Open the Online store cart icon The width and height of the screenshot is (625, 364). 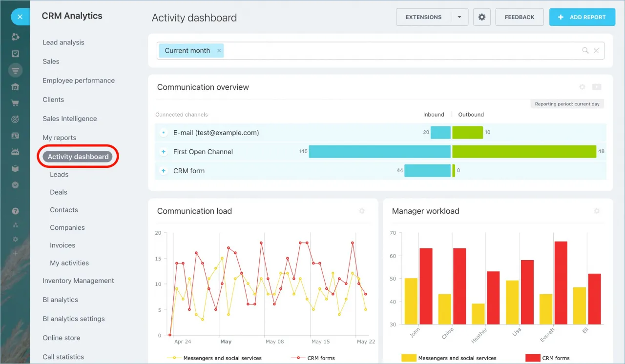[15, 103]
